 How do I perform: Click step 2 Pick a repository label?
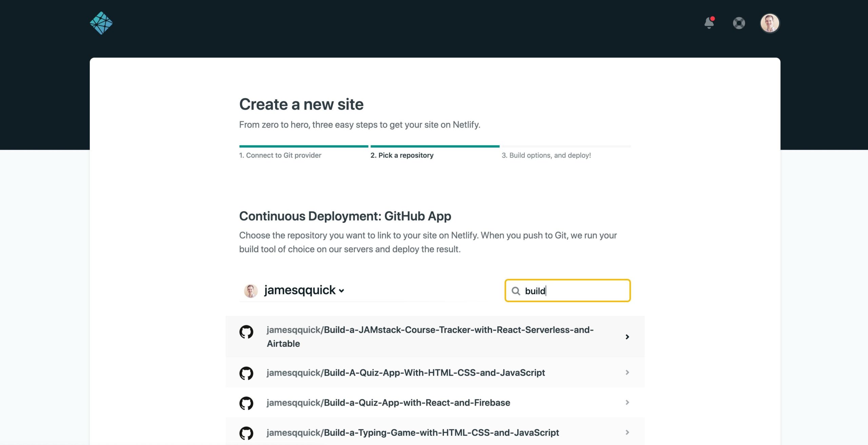(402, 155)
